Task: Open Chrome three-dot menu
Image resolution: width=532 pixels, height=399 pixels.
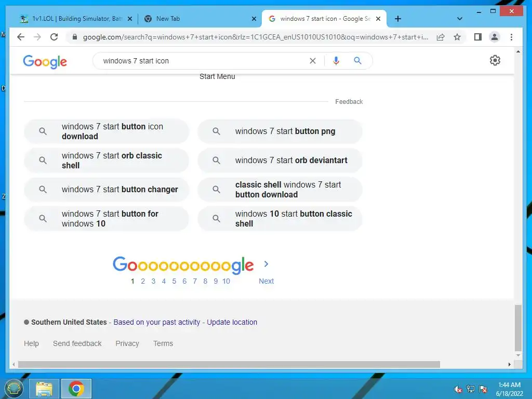Action: (x=511, y=37)
